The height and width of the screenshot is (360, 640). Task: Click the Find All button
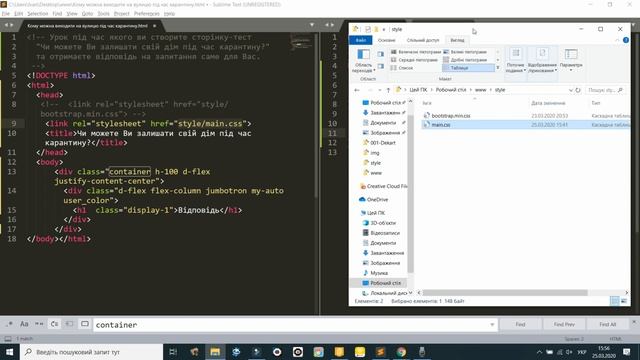607,324
